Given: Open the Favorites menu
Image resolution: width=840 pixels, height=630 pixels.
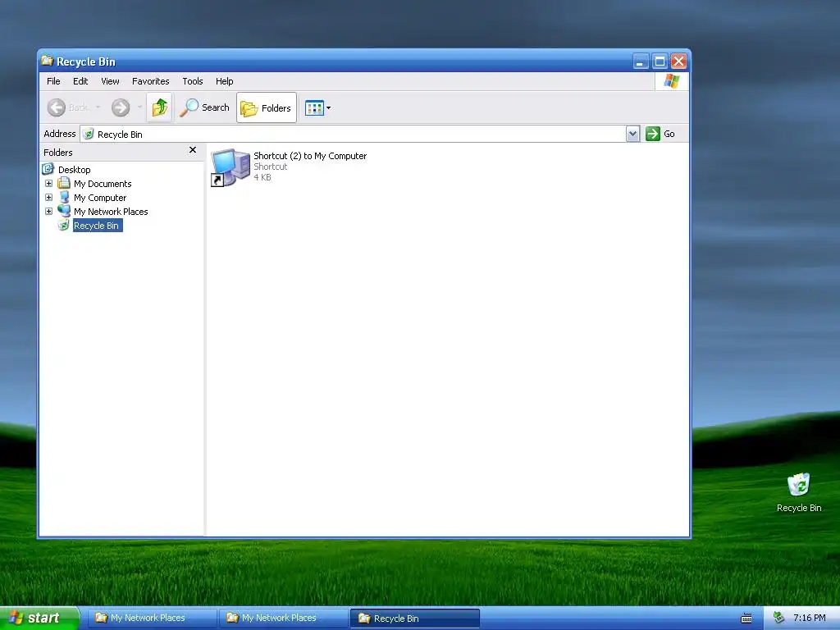Looking at the screenshot, I should coord(151,81).
